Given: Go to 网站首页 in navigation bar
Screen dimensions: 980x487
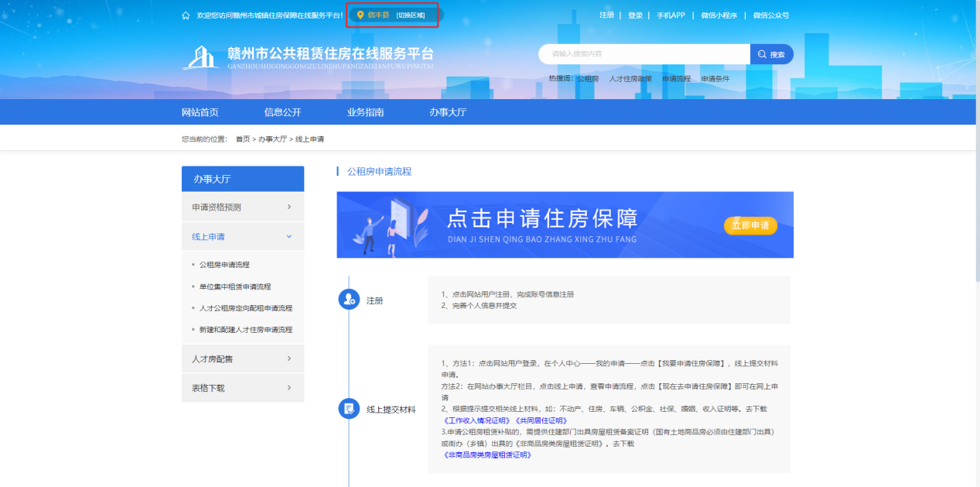Looking at the screenshot, I should [x=200, y=112].
